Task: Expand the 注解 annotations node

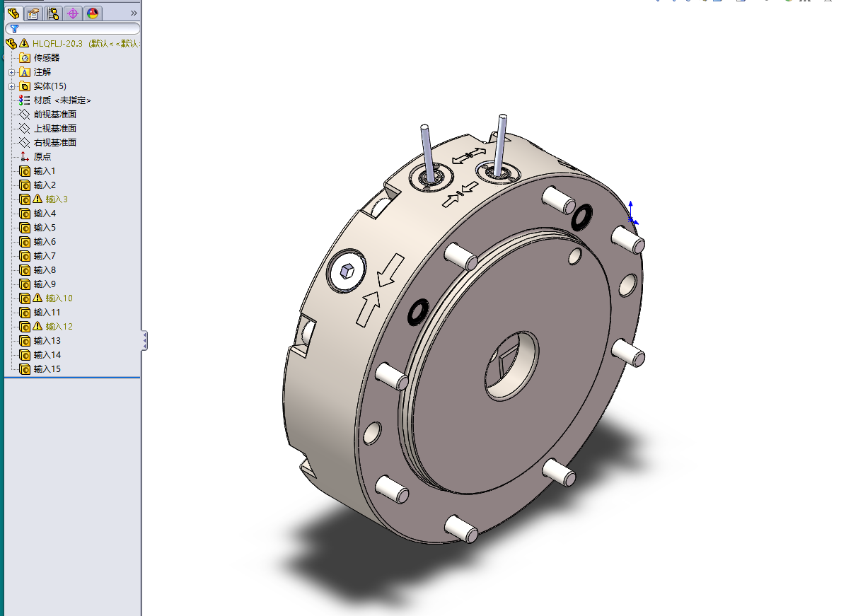Action: 12,72
